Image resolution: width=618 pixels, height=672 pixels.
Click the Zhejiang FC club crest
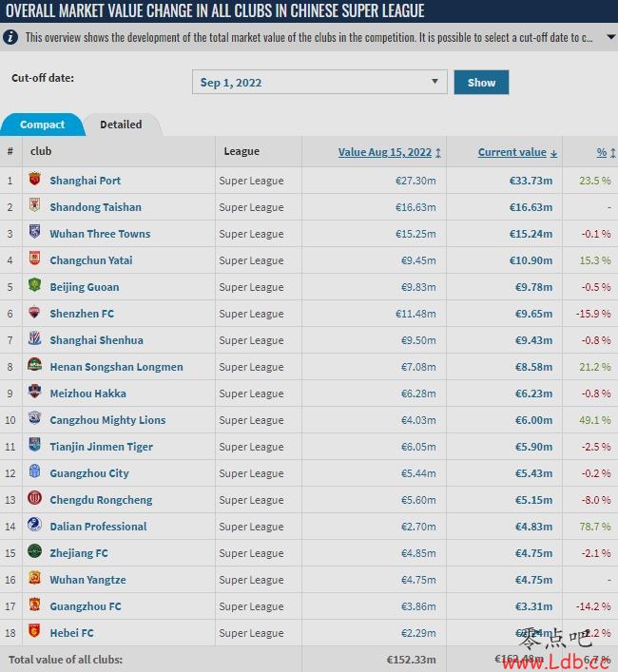click(35, 551)
